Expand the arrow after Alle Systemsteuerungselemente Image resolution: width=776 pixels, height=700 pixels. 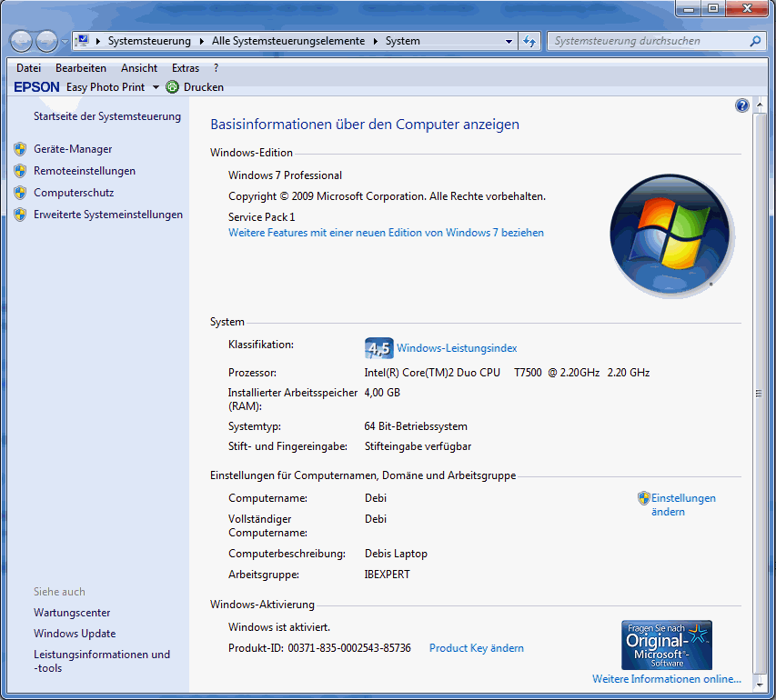[x=375, y=41]
